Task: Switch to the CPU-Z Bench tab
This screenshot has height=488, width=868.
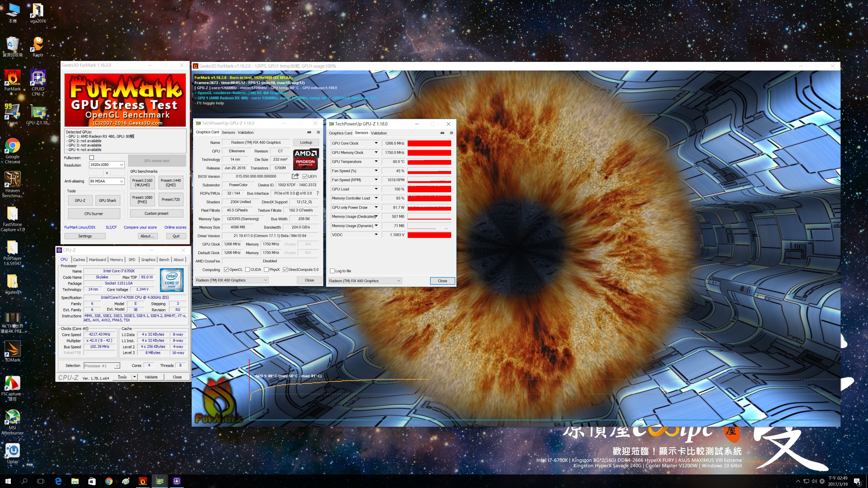Action: coord(164,260)
